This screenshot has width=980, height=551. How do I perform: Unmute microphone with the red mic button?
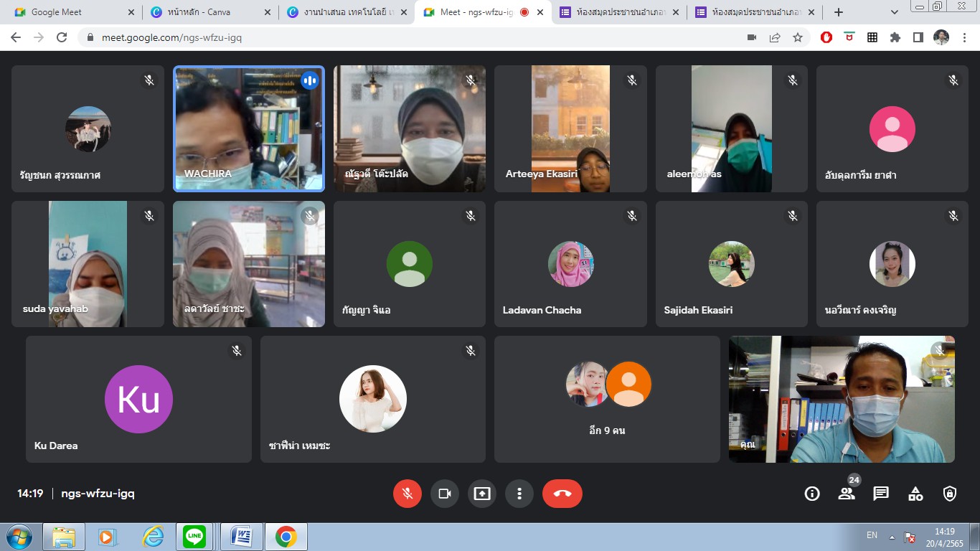407,494
